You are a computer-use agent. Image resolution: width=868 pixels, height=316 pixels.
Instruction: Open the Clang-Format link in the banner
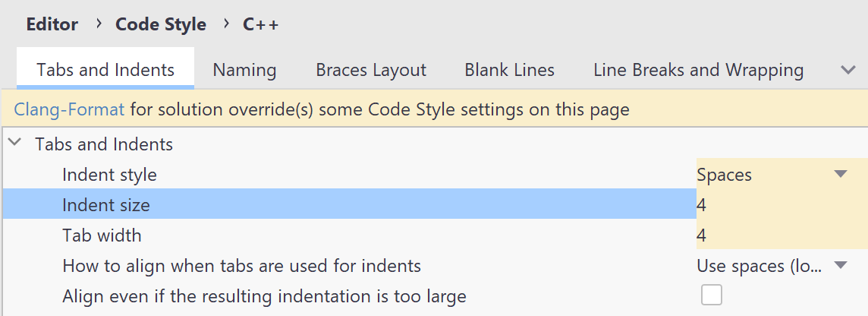(x=69, y=110)
